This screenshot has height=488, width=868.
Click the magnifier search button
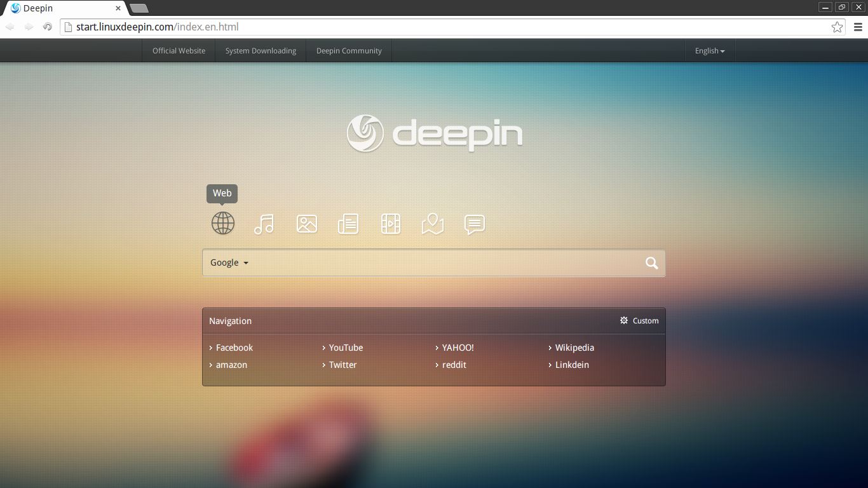[652, 263]
